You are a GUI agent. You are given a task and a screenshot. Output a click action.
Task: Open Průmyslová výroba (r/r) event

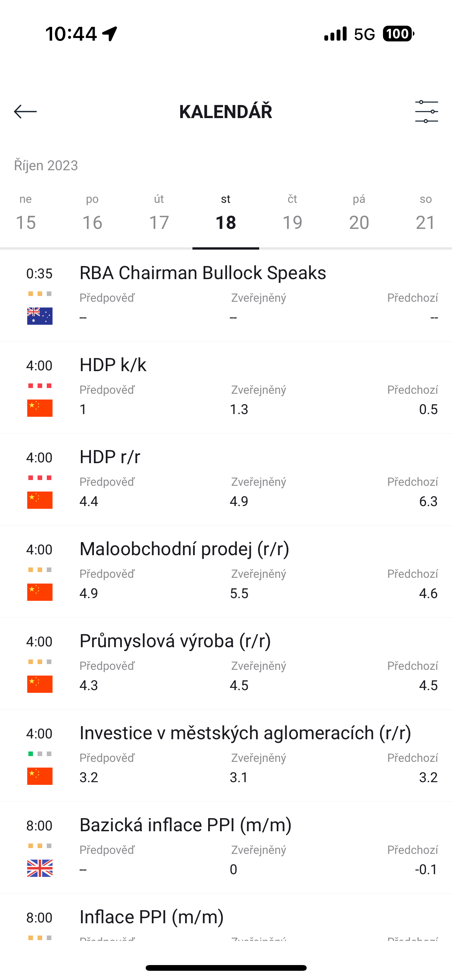pos(175,641)
